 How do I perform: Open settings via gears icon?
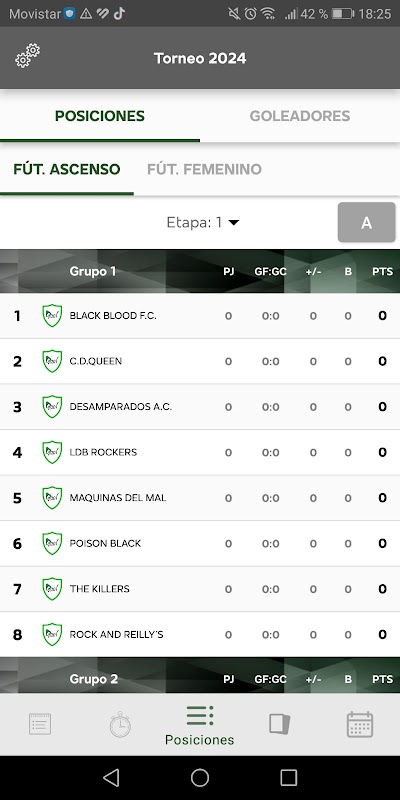pos(27,56)
